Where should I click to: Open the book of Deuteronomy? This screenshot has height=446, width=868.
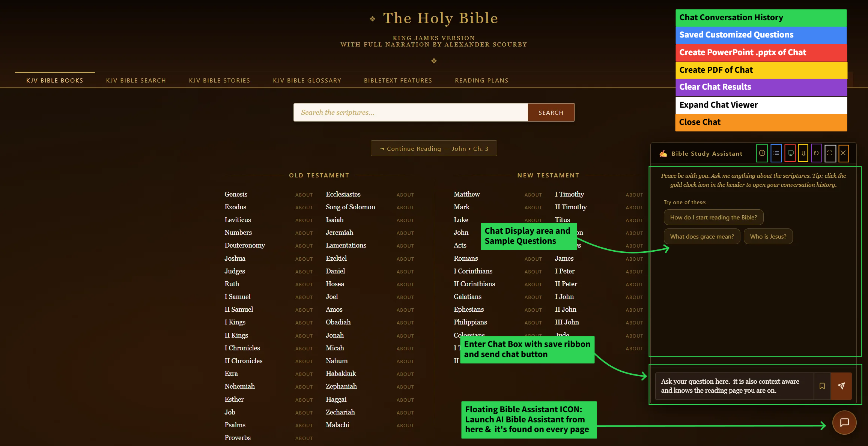coord(245,245)
